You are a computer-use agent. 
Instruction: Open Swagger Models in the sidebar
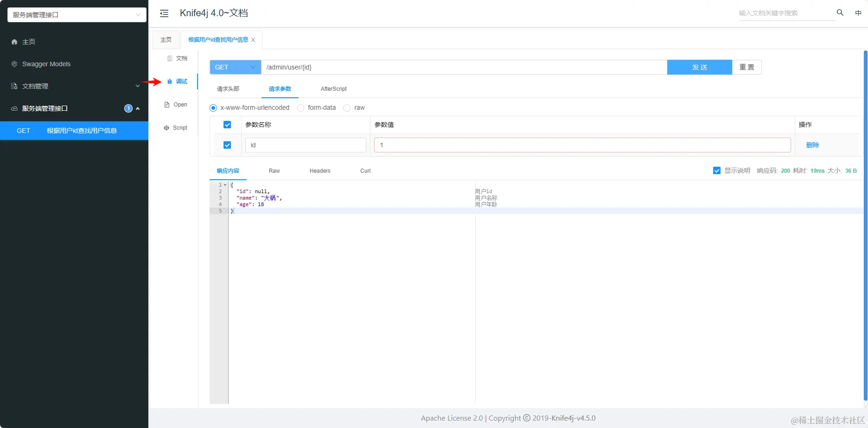(74, 64)
